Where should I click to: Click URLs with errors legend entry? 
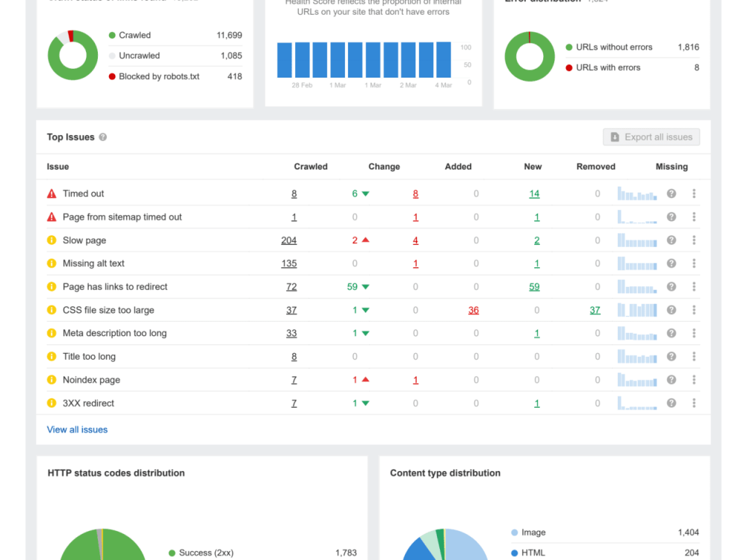pyautogui.click(x=632, y=68)
